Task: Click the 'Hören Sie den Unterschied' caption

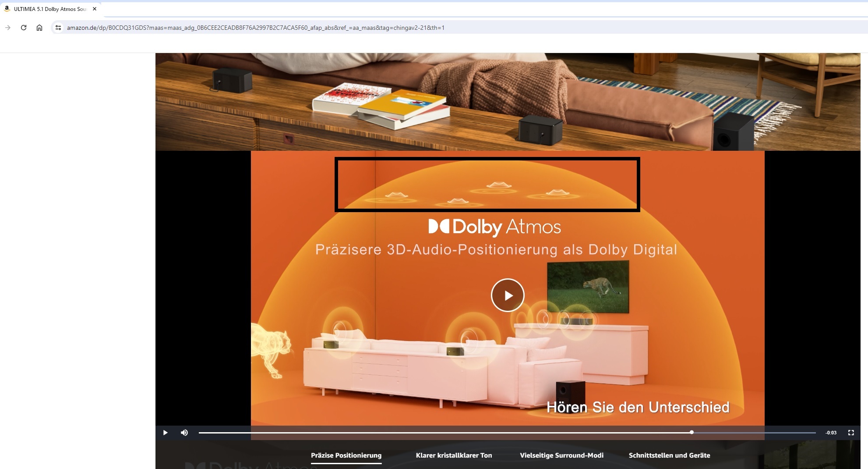Action: click(x=638, y=407)
